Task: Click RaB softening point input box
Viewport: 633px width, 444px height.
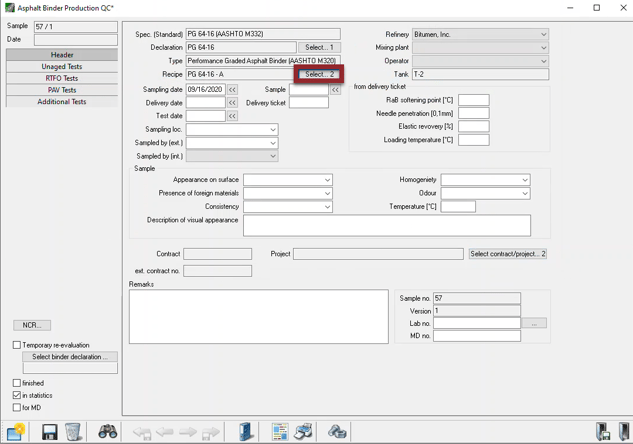Action: click(474, 100)
